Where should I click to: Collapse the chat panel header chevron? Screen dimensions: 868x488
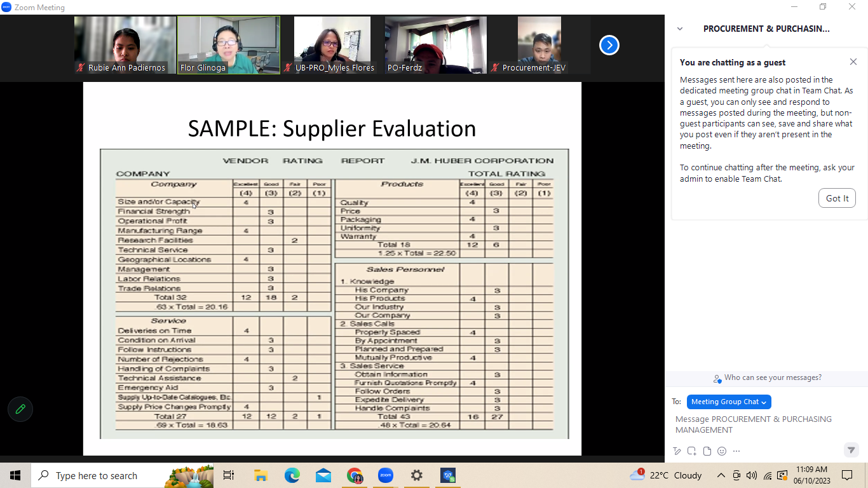pyautogui.click(x=680, y=29)
